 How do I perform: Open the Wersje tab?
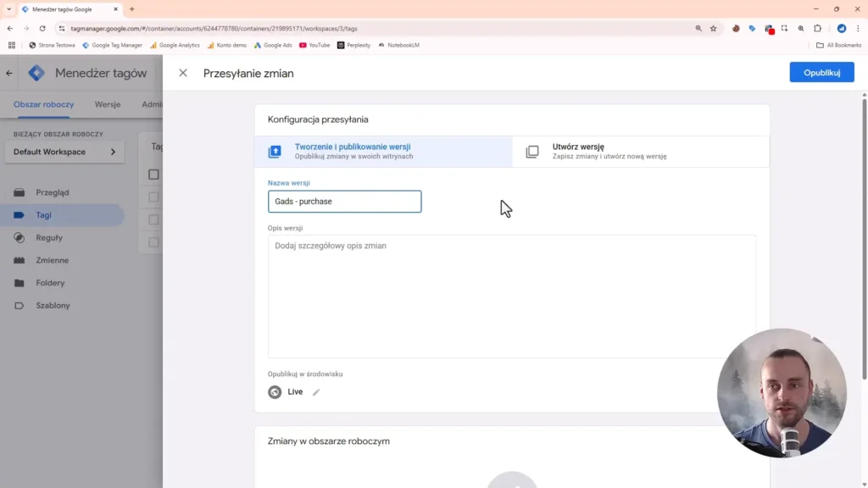(x=108, y=104)
